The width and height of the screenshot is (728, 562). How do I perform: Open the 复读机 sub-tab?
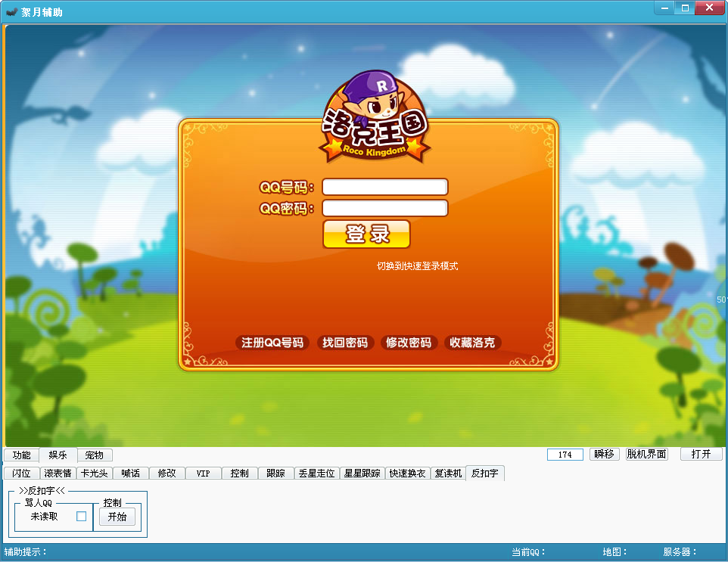coord(448,473)
